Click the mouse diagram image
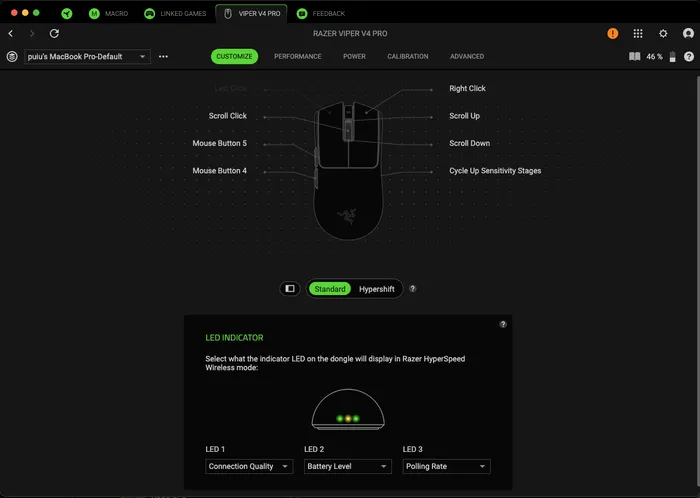This screenshot has width=700, height=498. click(348, 171)
